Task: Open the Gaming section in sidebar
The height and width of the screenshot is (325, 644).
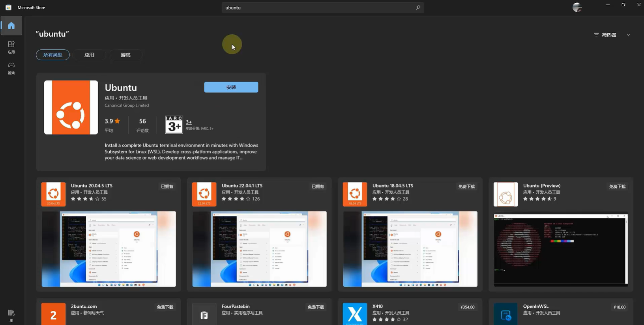Action: [x=11, y=67]
